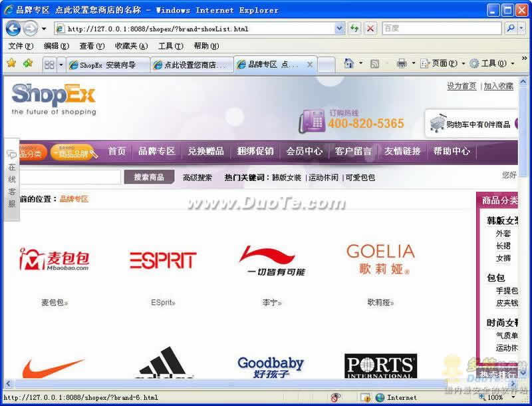Click the 百度 search box

coord(442,29)
